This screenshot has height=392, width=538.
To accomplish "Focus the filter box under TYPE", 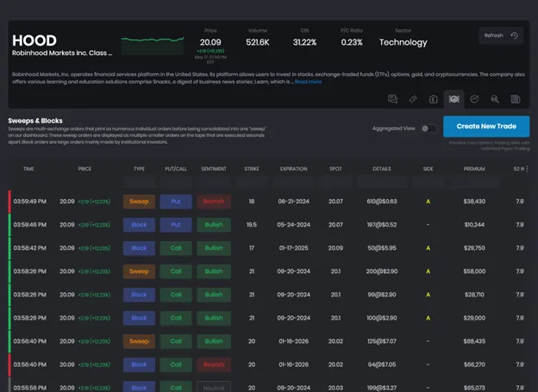I will (x=139, y=182).
